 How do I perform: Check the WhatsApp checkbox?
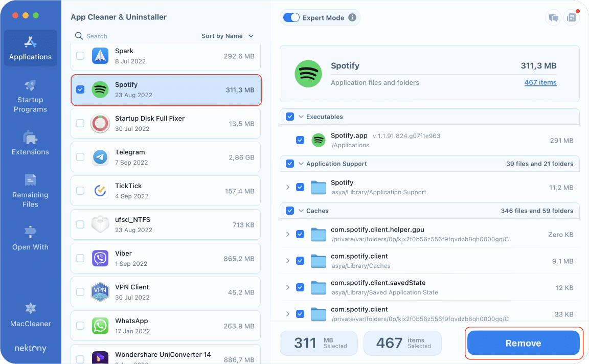click(x=80, y=326)
